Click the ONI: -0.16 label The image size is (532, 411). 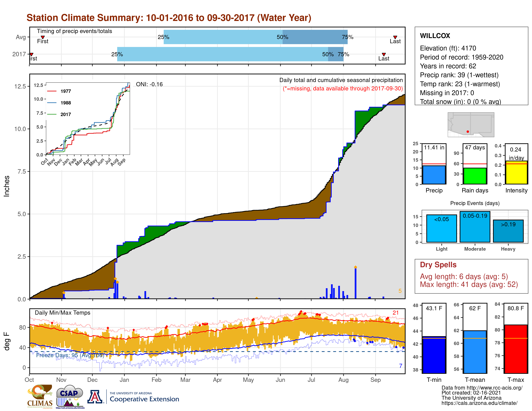tap(149, 84)
